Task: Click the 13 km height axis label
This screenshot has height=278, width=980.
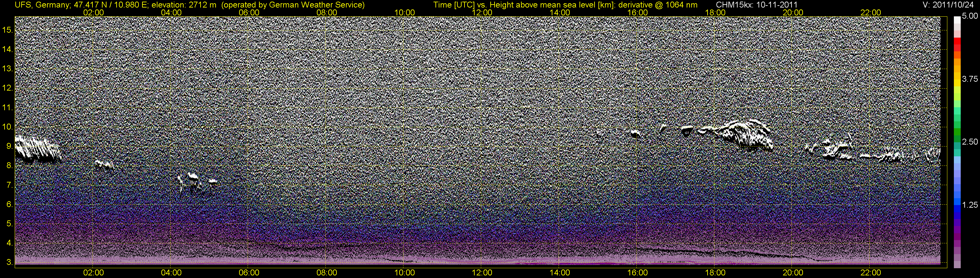Action: [7, 69]
